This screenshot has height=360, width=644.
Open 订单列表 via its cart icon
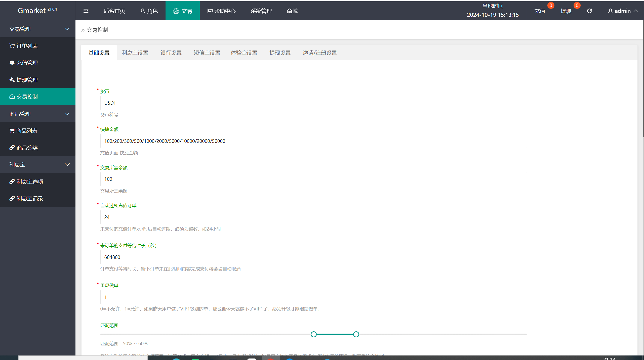(12, 46)
